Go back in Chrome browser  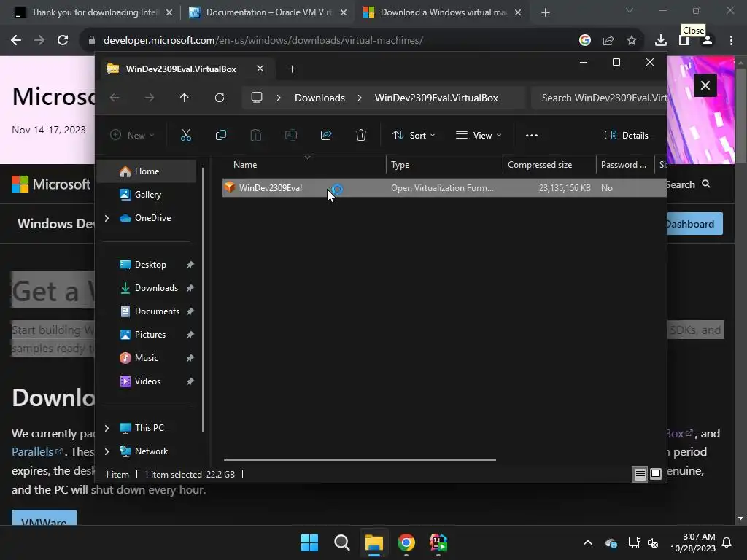pos(16,40)
